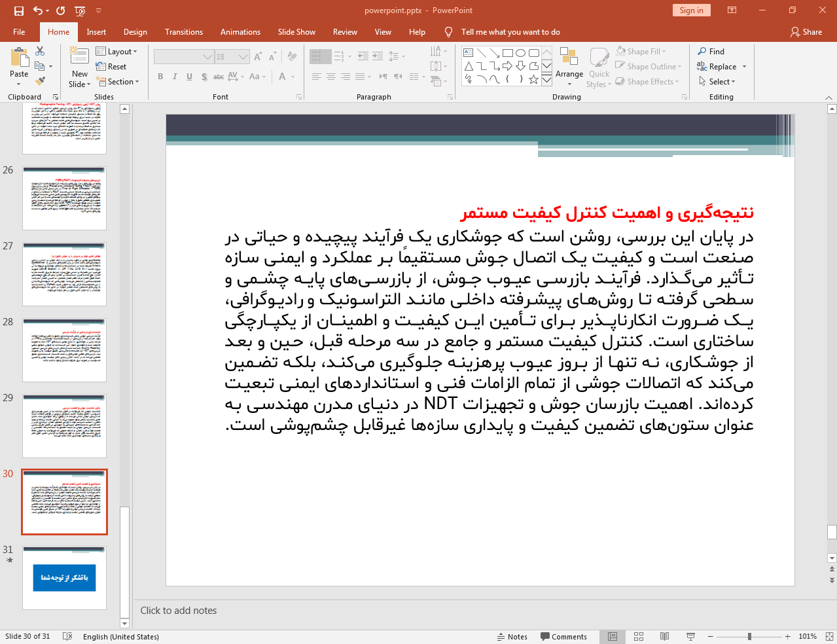The image size is (837, 644).
Task: Toggle italic formatting
Action: click(174, 77)
